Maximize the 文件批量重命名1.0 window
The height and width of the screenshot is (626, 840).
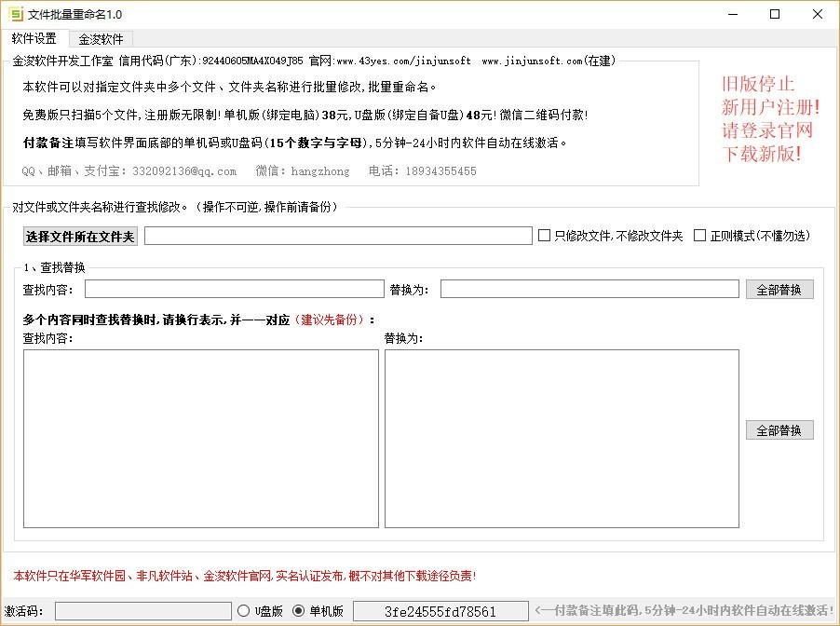(x=775, y=15)
